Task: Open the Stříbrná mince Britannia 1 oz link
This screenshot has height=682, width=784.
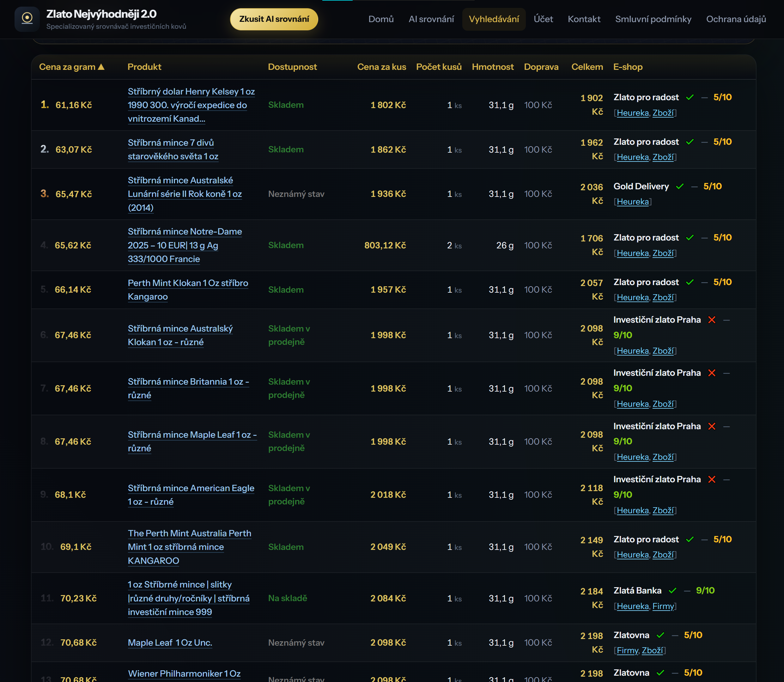Action: tap(188, 389)
